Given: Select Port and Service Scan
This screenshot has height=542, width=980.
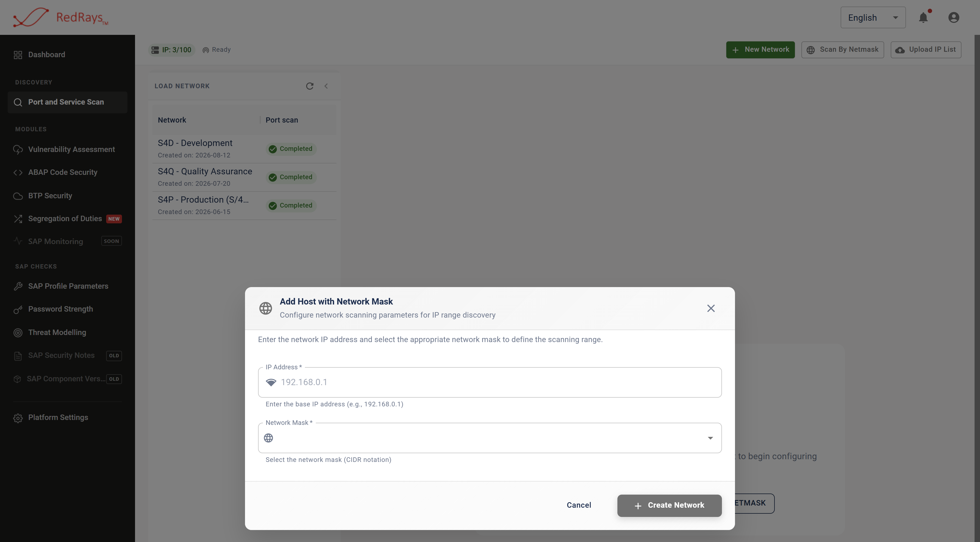Looking at the screenshot, I should point(68,102).
